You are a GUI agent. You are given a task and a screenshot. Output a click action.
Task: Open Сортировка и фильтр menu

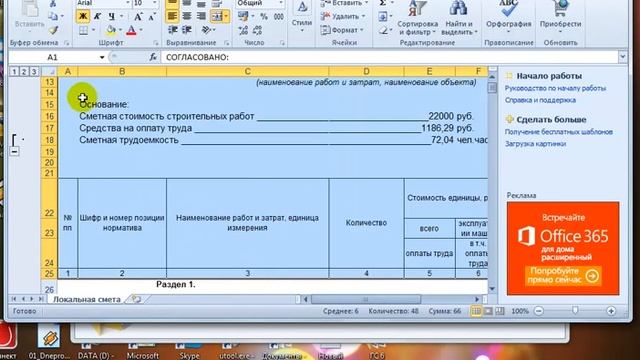coord(418,18)
